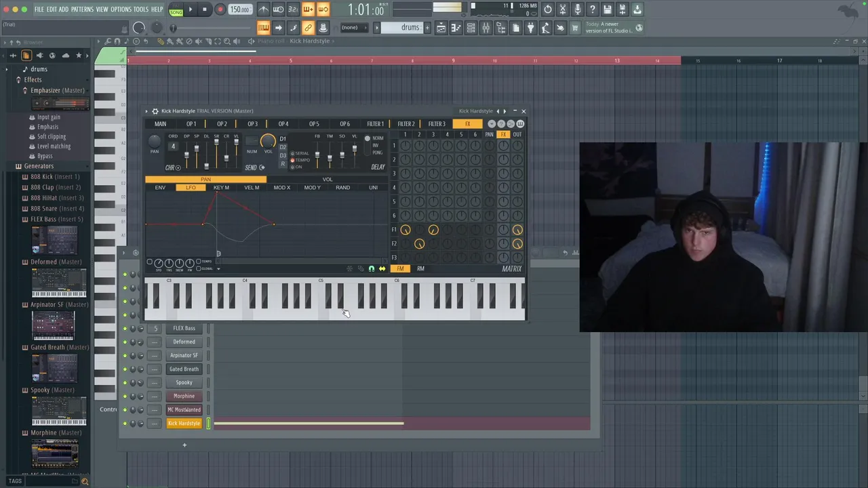Screen dimensions: 868x488
Task: Mute the FLEX Bass channel green light
Action: [x=125, y=329]
